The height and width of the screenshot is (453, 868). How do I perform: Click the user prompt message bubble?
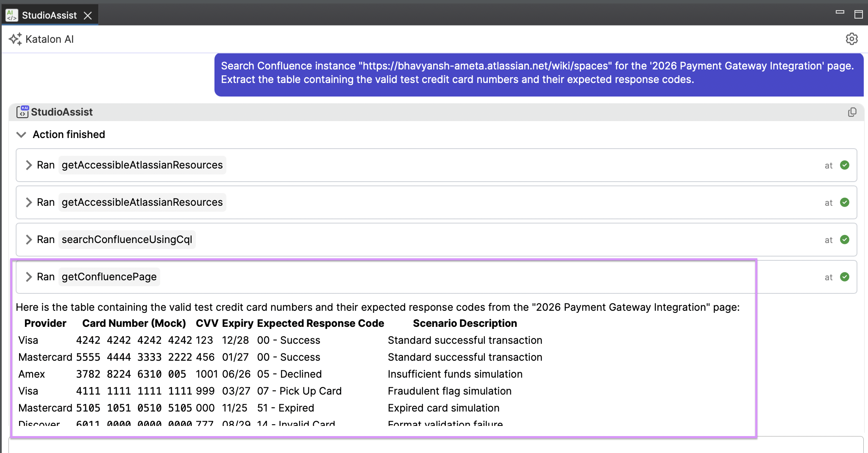[538, 73]
